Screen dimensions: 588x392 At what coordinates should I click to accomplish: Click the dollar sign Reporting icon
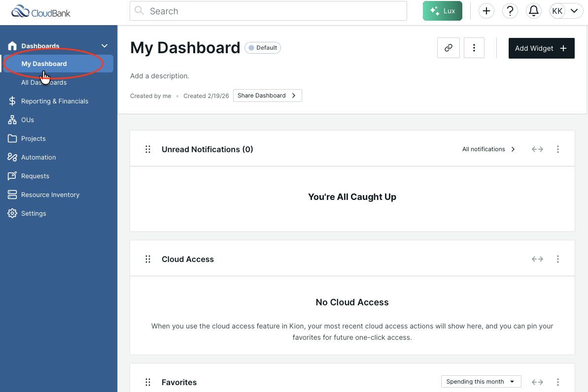tap(12, 101)
